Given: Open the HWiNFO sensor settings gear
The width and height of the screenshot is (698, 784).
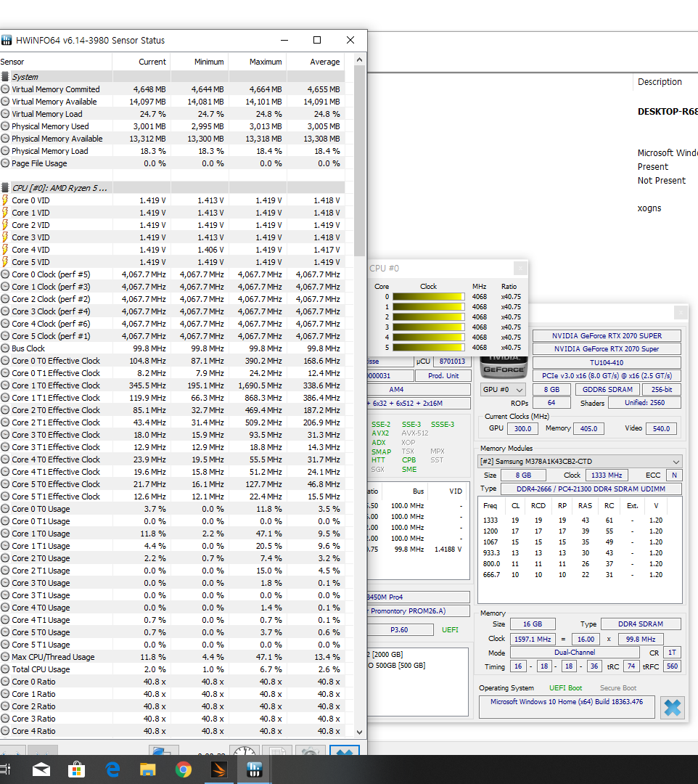Looking at the screenshot, I should pyautogui.click(x=310, y=751).
